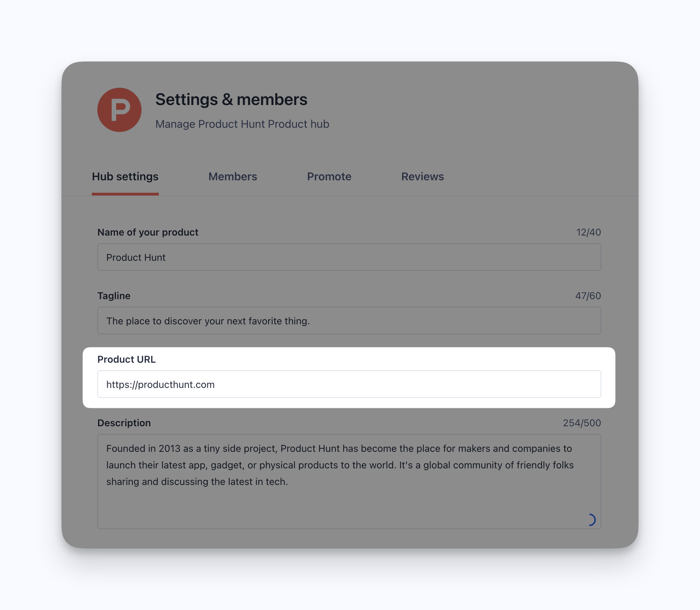
Task: Click the 'Product URL' label text
Action: (x=126, y=360)
